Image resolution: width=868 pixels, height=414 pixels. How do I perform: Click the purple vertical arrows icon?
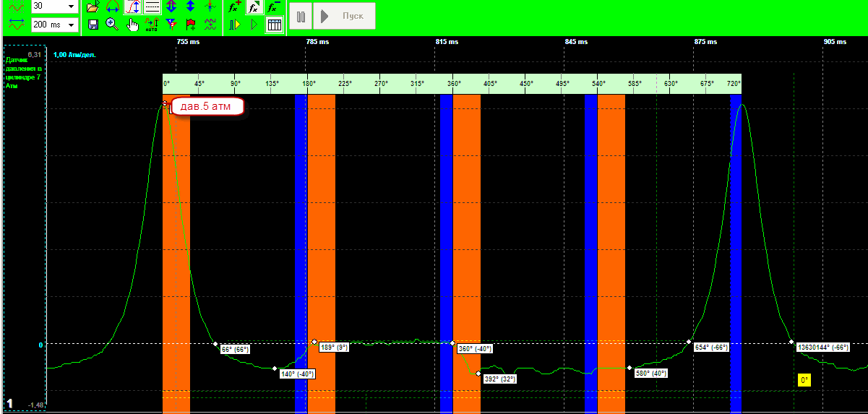click(171, 7)
